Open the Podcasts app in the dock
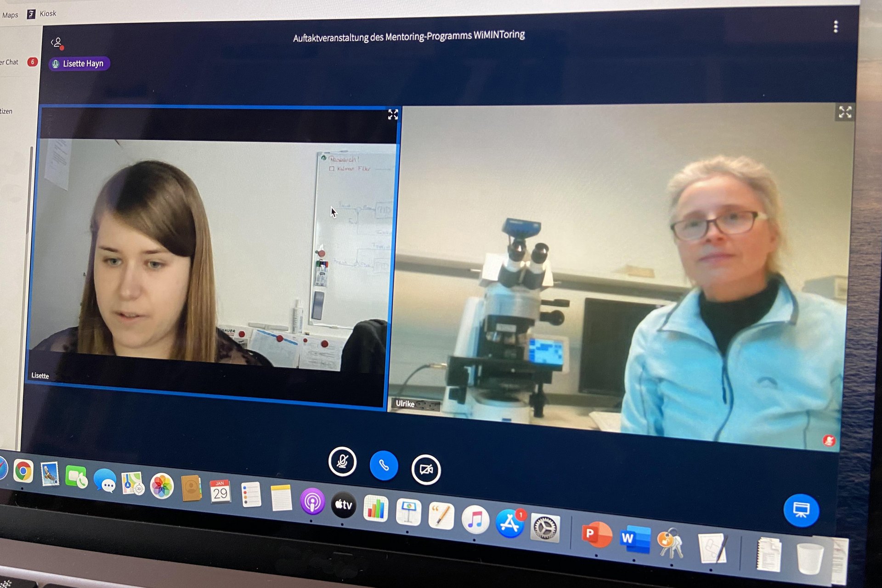The width and height of the screenshot is (882, 588). coord(312,501)
